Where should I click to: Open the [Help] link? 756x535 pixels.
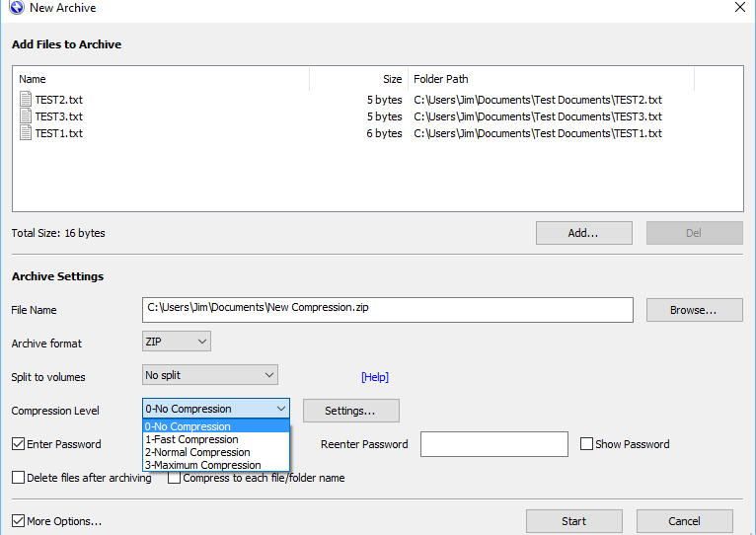375,377
